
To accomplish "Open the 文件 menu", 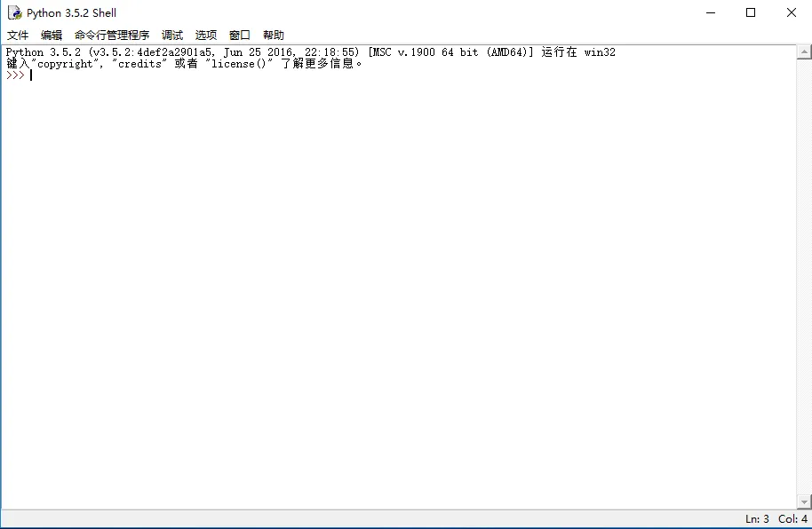I will [x=18, y=36].
